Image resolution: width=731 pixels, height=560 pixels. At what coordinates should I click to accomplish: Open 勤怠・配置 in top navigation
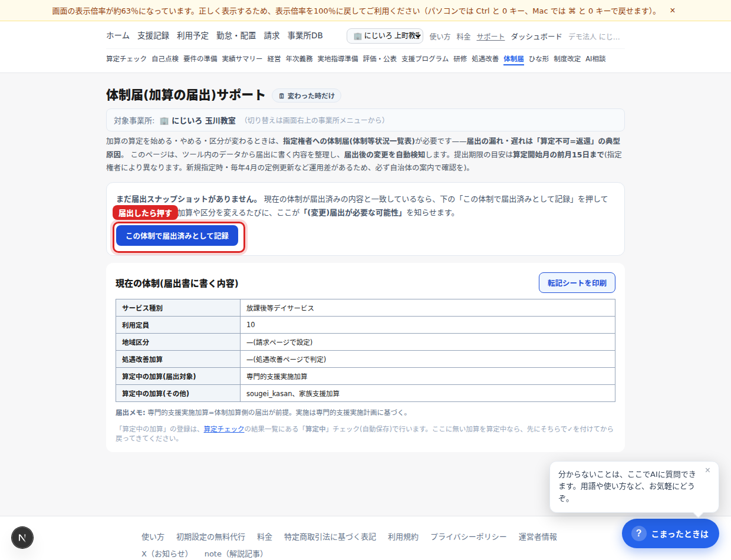click(236, 36)
